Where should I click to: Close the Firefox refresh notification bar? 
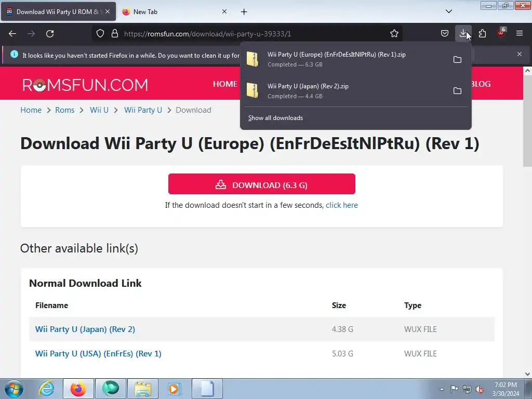[520, 54]
